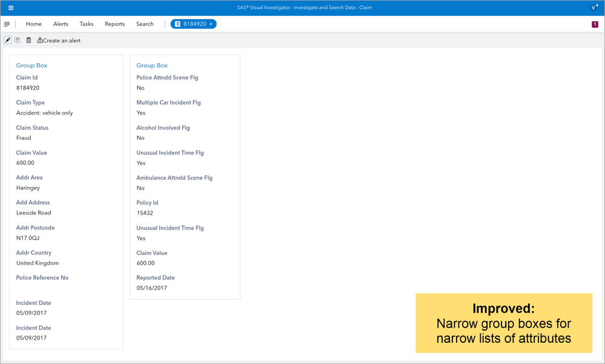Screen dimensions: 605x364
Task: Go to the Home page
Action: tap(34, 24)
